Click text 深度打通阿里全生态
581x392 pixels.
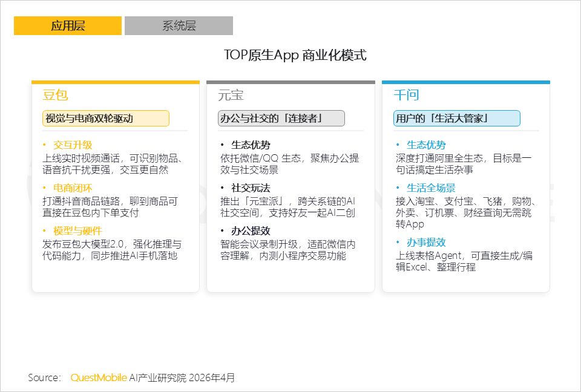pos(439,158)
